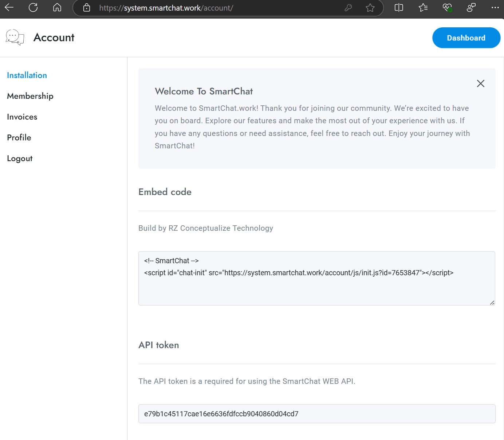The width and height of the screenshot is (504, 440).
Task: Open the Dashboard
Action: pos(466,38)
